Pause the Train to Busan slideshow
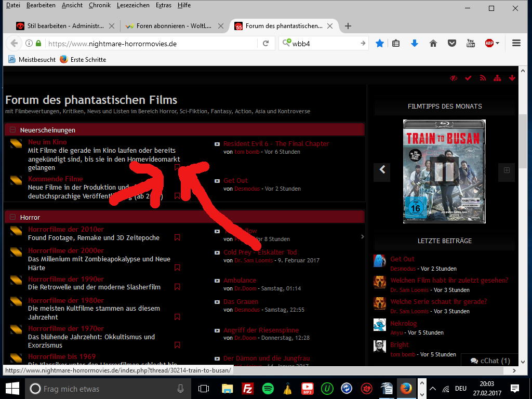The image size is (532, 399). [x=444, y=171]
